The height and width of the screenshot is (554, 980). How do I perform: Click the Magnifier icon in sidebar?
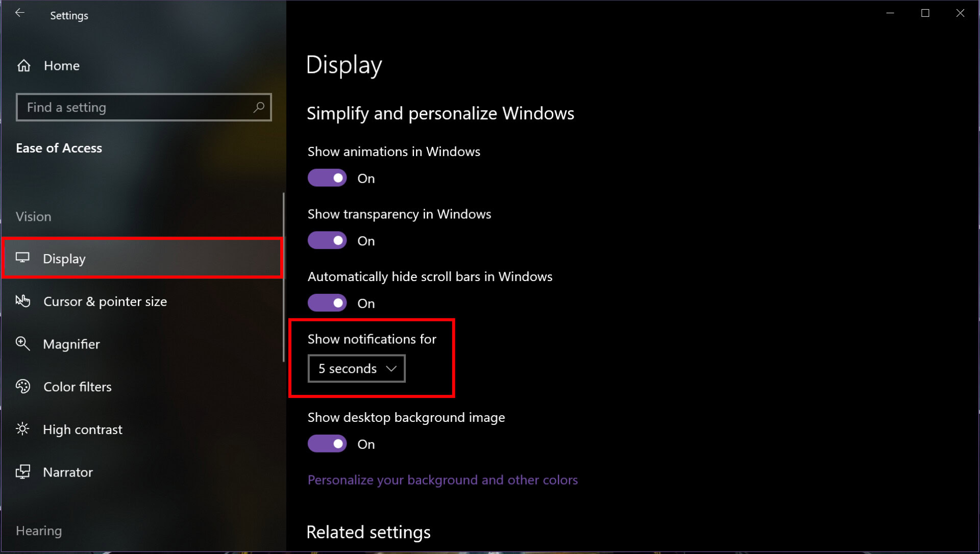23,343
